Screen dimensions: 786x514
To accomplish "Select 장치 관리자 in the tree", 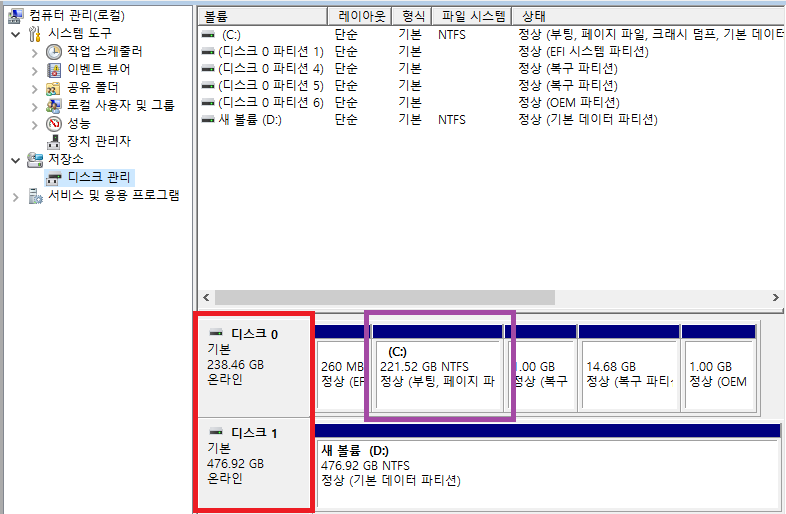I will pyautogui.click(x=99, y=141).
